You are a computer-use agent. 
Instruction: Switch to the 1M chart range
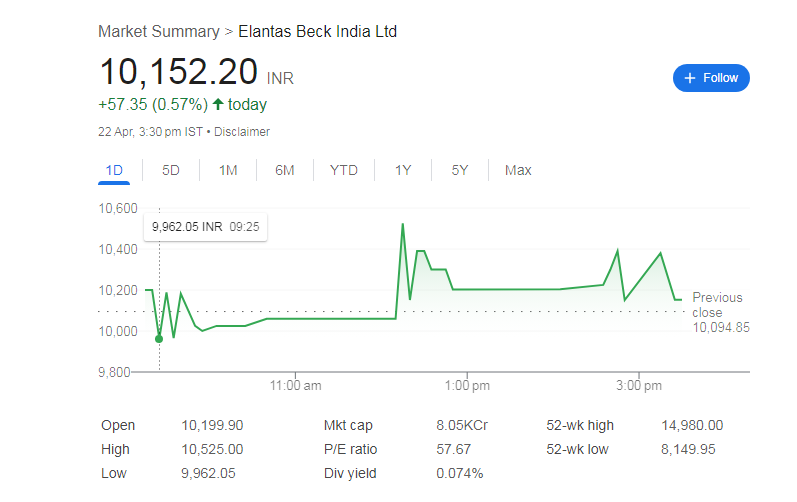[228, 170]
